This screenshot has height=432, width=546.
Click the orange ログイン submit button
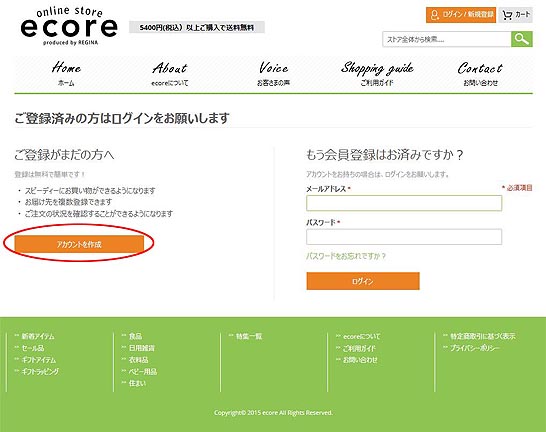click(363, 281)
